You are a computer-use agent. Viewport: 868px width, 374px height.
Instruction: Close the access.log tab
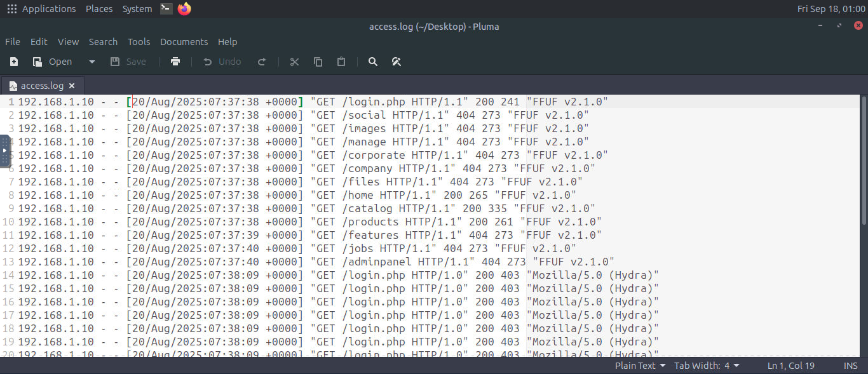pyautogui.click(x=72, y=86)
